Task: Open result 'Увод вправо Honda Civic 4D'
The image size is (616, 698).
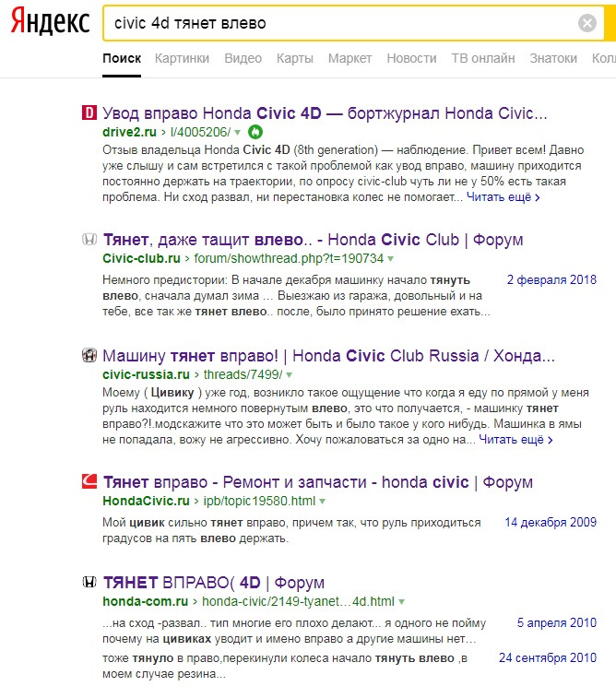Action: tap(325, 113)
